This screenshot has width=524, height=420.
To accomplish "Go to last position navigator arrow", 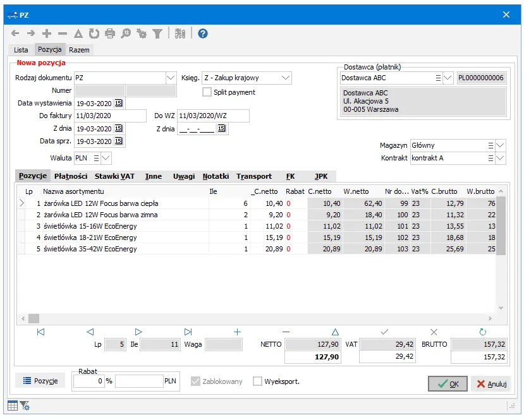I will [188, 332].
